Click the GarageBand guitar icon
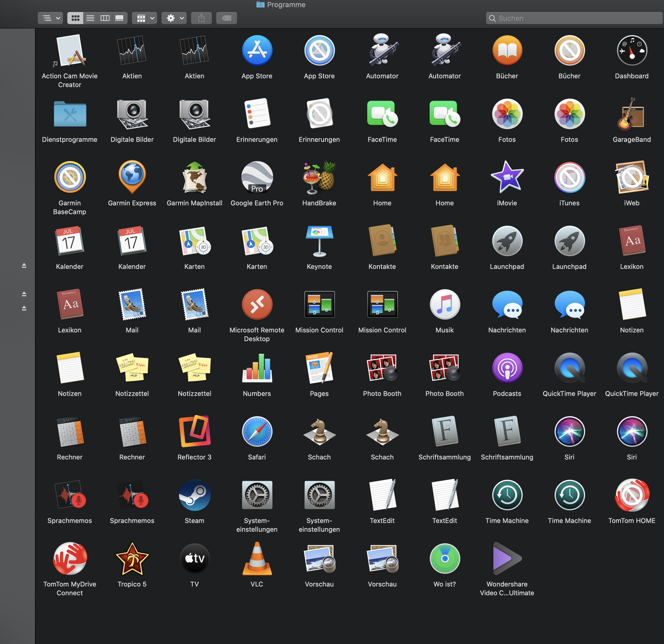This screenshot has width=664, height=644. click(x=631, y=114)
